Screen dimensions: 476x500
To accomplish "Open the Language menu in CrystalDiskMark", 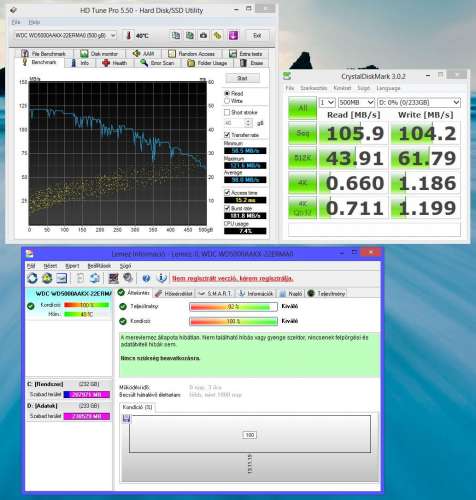I will 388,88.
